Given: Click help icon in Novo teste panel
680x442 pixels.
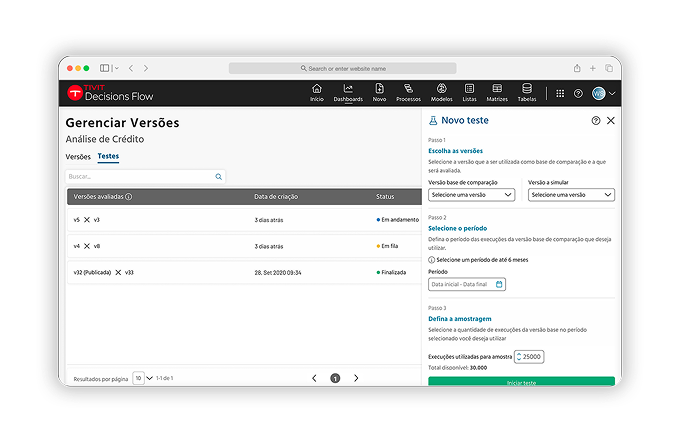Looking at the screenshot, I should point(596,120).
